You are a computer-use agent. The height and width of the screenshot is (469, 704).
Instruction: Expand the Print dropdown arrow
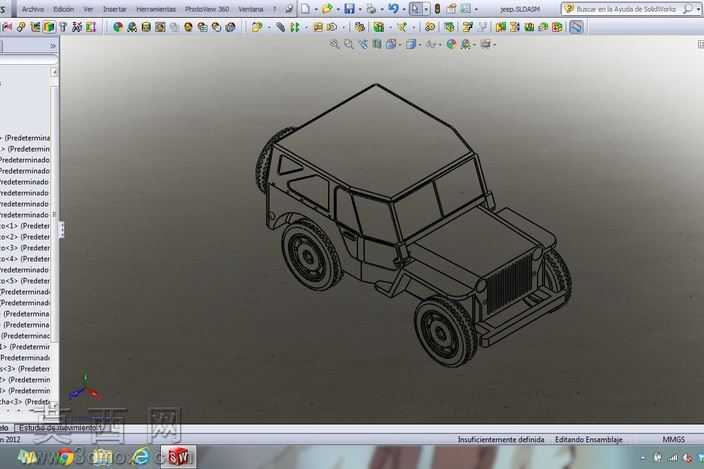click(x=382, y=9)
